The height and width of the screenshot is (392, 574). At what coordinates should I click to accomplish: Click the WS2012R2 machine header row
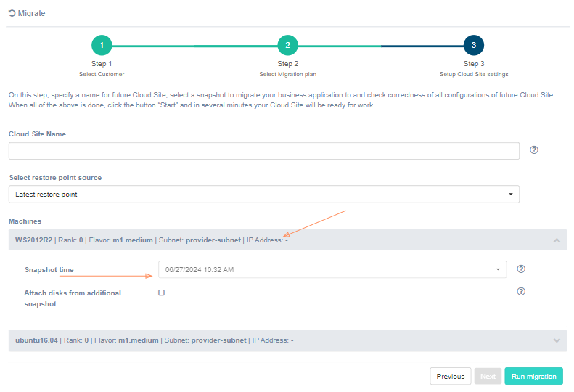tap(218, 240)
